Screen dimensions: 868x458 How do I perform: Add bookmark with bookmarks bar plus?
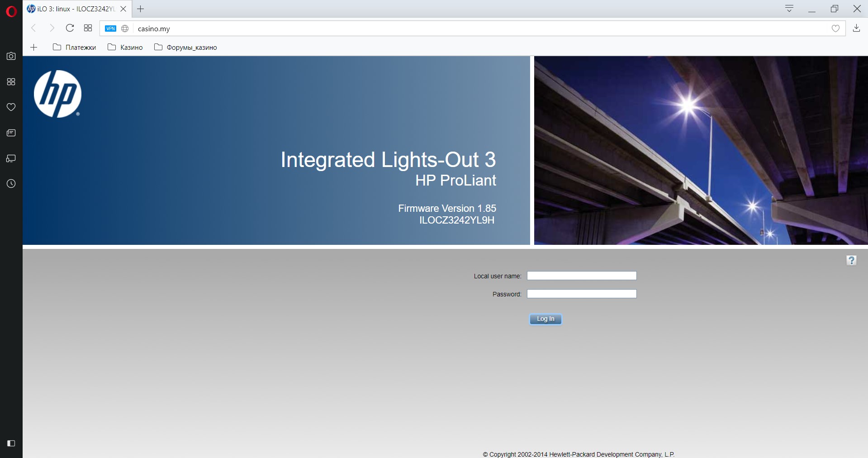tap(33, 47)
